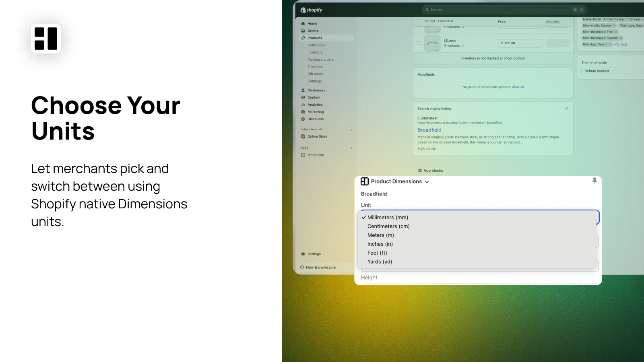Click the dimension app icon in sidebar

click(303, 155)
